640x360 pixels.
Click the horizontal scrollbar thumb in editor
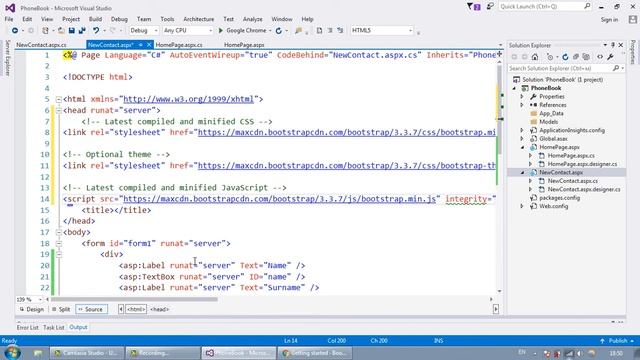133,299
